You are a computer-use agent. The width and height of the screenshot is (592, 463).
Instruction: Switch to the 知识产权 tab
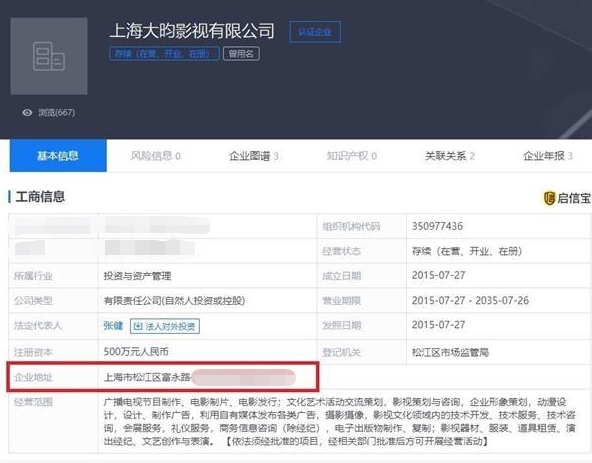(x=352, y=156)
